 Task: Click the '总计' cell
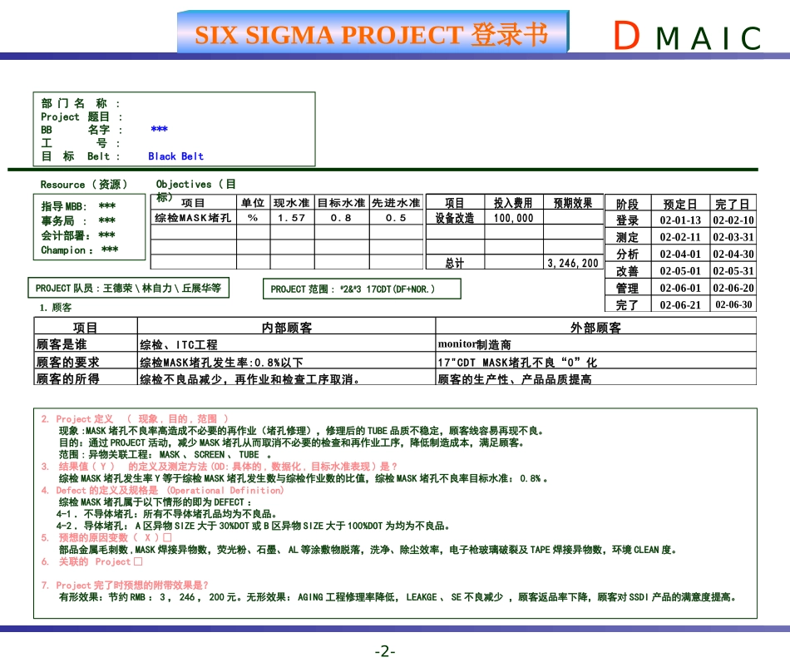[455, 263]
